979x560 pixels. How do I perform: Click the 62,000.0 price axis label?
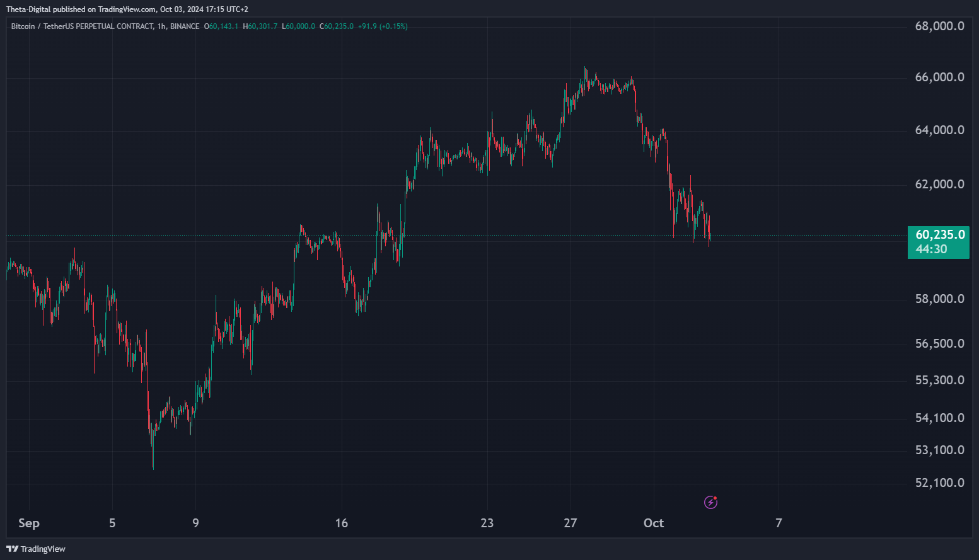click(x=940, y=185)
